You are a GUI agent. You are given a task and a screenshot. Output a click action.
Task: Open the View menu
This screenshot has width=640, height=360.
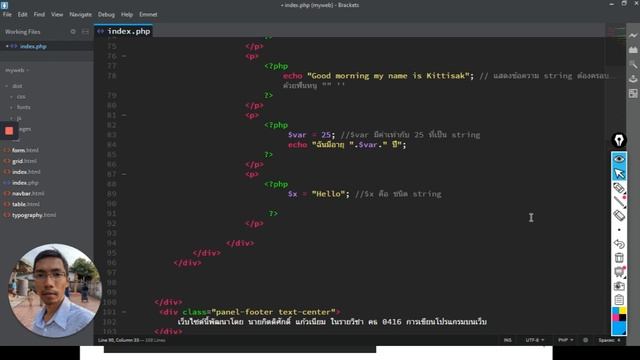(57, 14)
